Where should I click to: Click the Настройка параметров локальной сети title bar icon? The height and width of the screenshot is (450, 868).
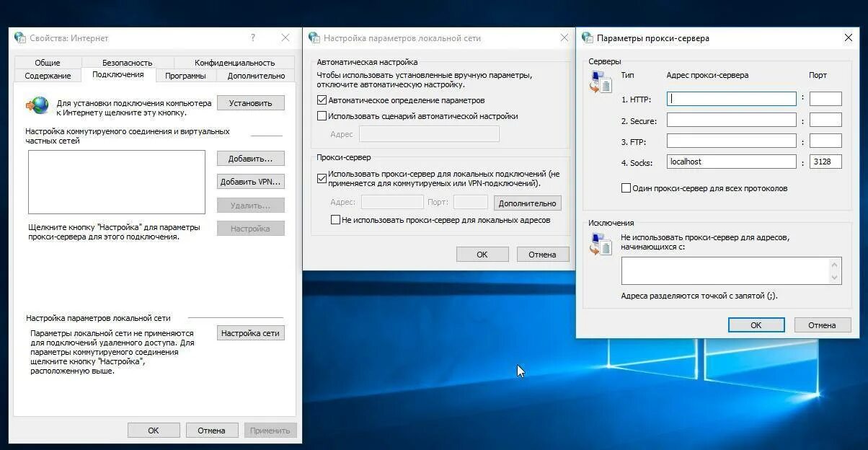pyautogui.click(x=314, y=37)
